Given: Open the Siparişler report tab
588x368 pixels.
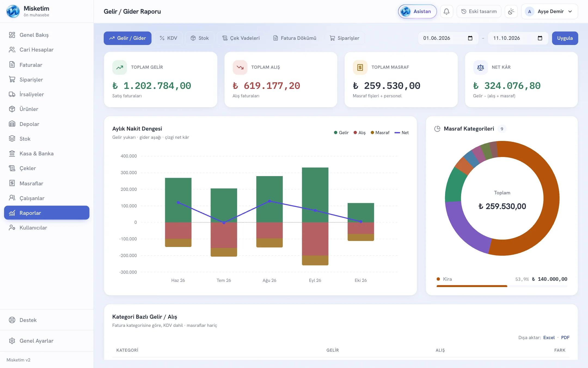Looking at the screenshot, I should [x=344, y=38].
